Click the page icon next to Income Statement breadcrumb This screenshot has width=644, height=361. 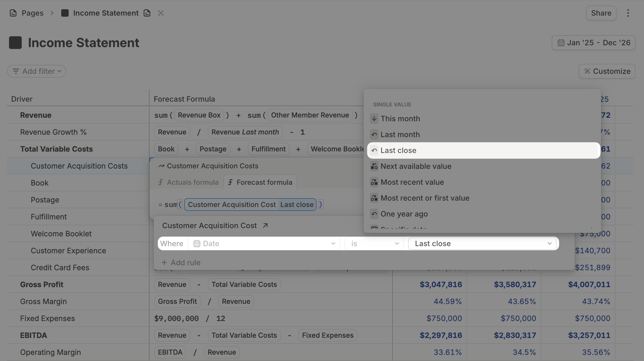(x=147, y=13)
